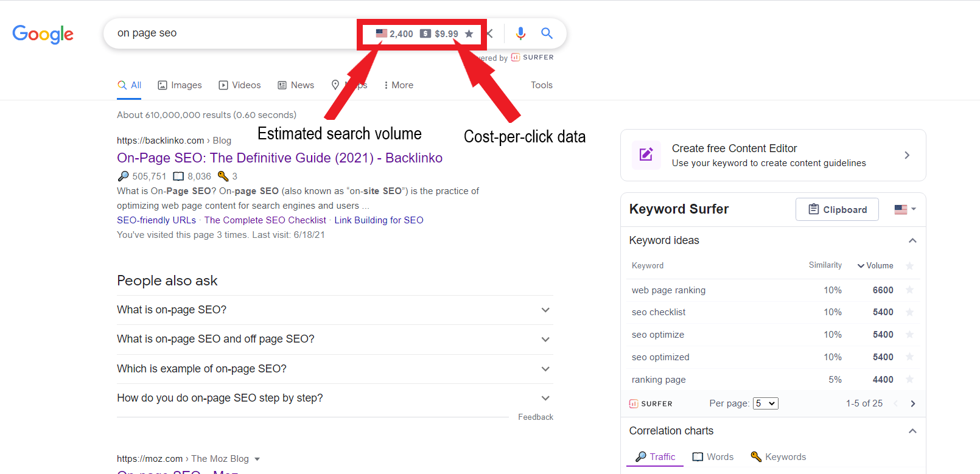Open the moz.com result options arrow
This screenshot has width=980, height=474.
click(257, 459)
